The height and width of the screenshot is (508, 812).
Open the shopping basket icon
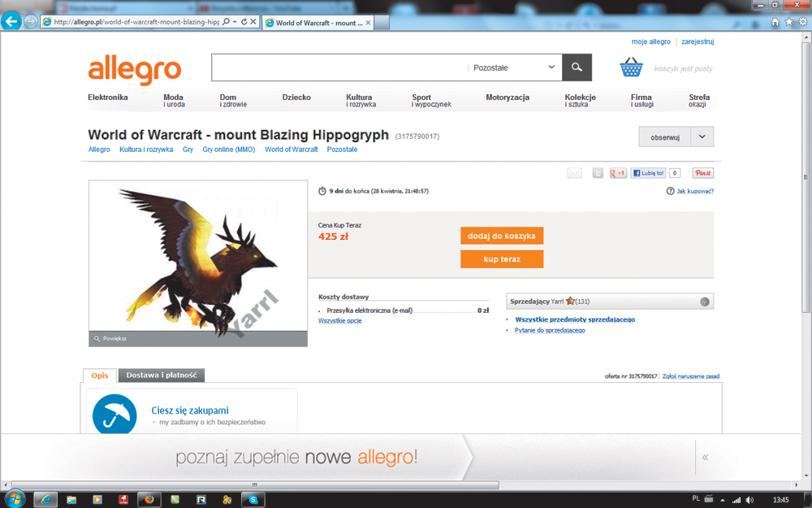[x=631, y=67]
